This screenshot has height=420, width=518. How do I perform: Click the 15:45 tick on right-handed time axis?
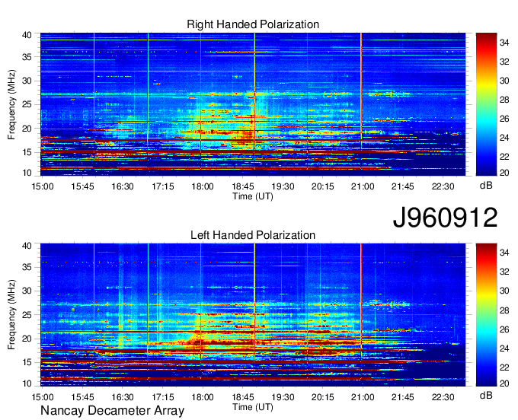point(82,186)
